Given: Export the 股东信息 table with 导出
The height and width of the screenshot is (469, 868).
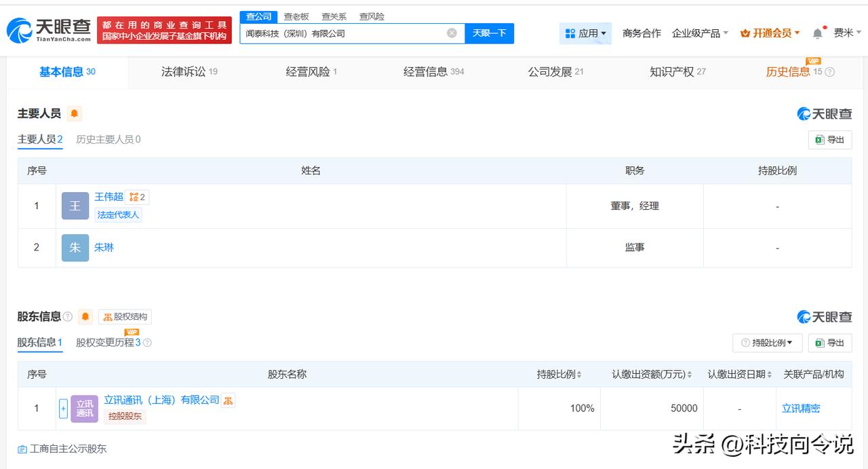Looking at the screenshot, I should coord(830,343).
